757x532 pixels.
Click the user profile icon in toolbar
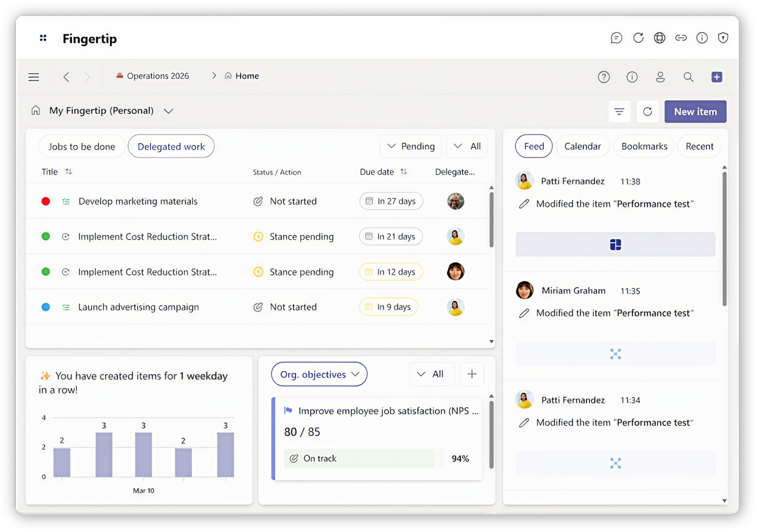[x=660, y=77]
